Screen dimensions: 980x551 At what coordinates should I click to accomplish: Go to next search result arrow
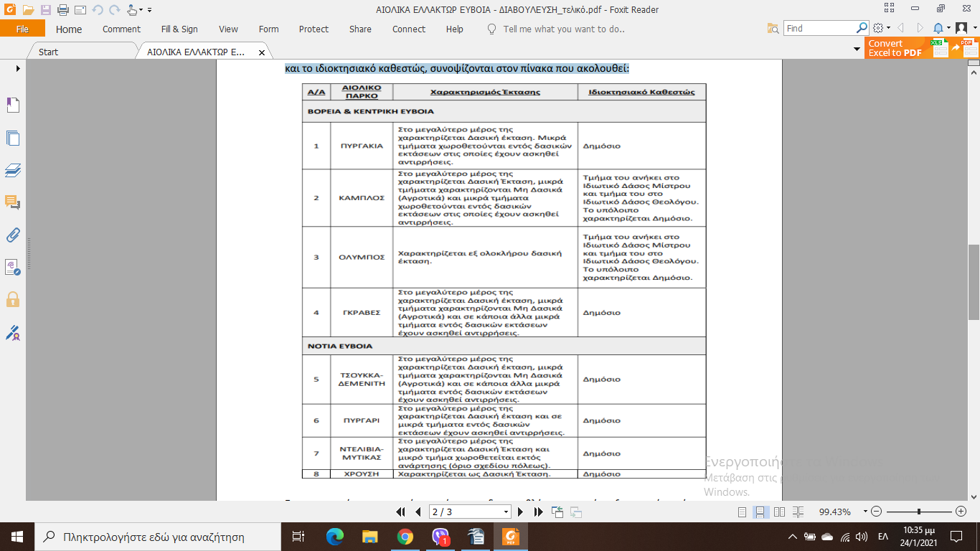pos(920,28)
